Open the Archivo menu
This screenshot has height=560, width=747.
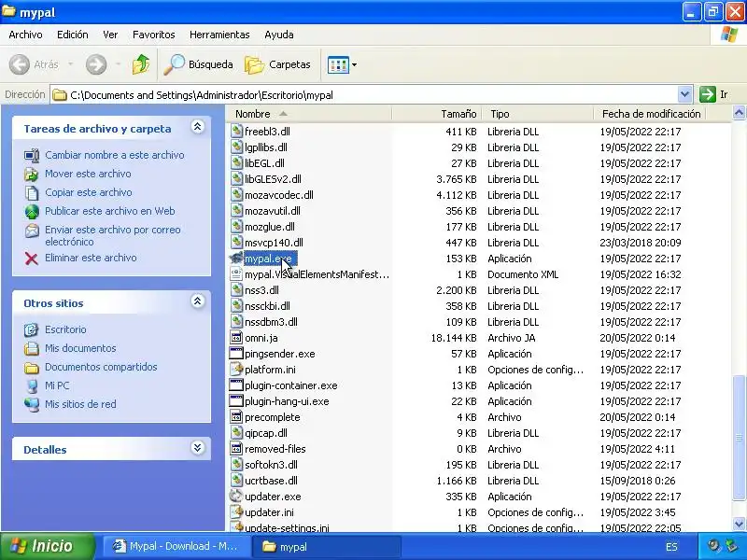[x=26, y=35]
